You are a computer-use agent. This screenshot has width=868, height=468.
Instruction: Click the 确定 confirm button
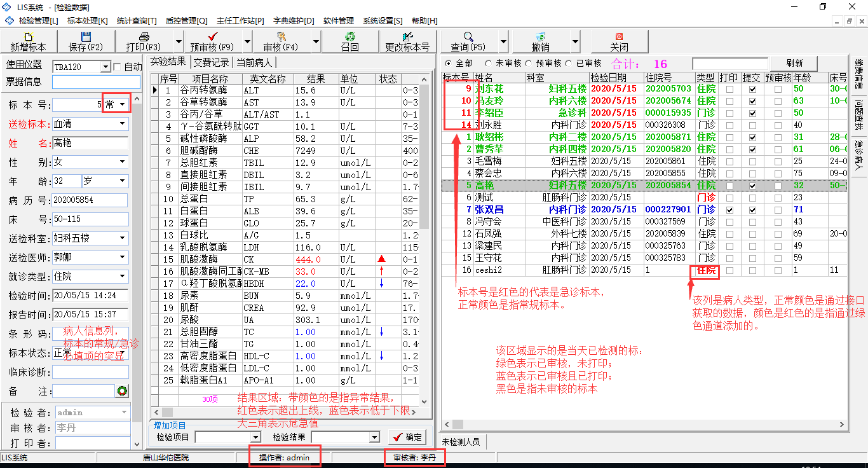tap(407, 437)
